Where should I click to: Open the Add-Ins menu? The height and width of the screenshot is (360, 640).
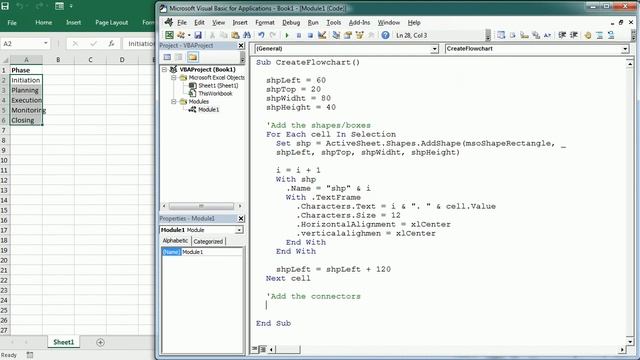[x=359, y=23]
